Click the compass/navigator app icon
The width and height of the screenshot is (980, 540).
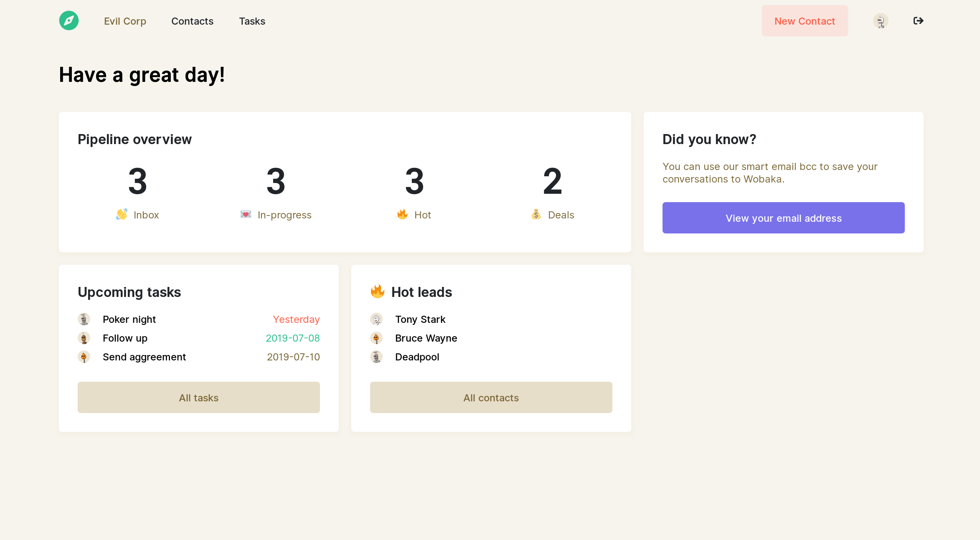pyautogui.click(x=69, y=20)
